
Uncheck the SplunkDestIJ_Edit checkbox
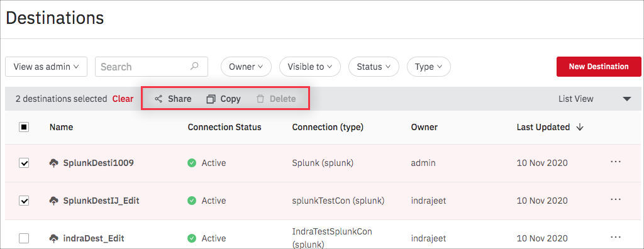[x=24, y=201]
